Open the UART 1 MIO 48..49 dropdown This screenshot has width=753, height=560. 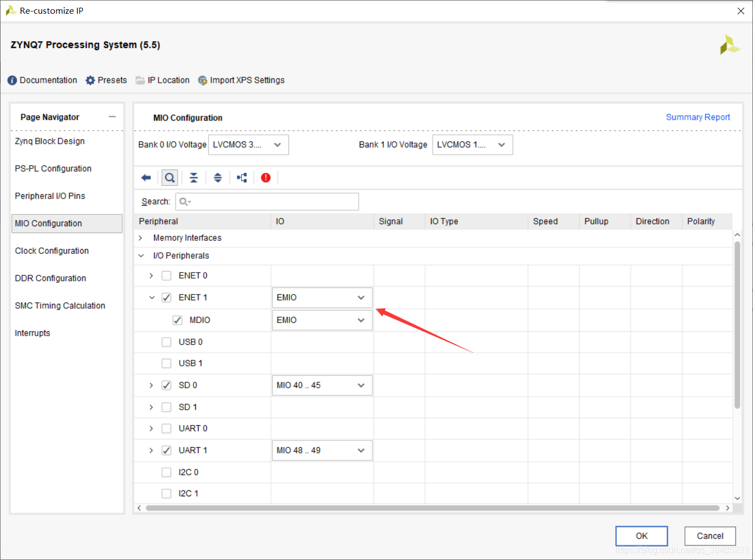coord(322,451)
